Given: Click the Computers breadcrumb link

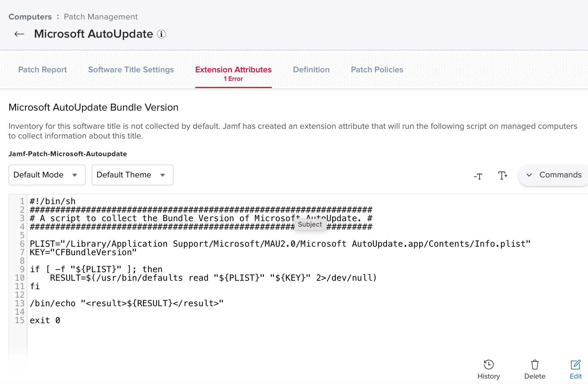Looking at the screenshot, I should pos(30,17).
